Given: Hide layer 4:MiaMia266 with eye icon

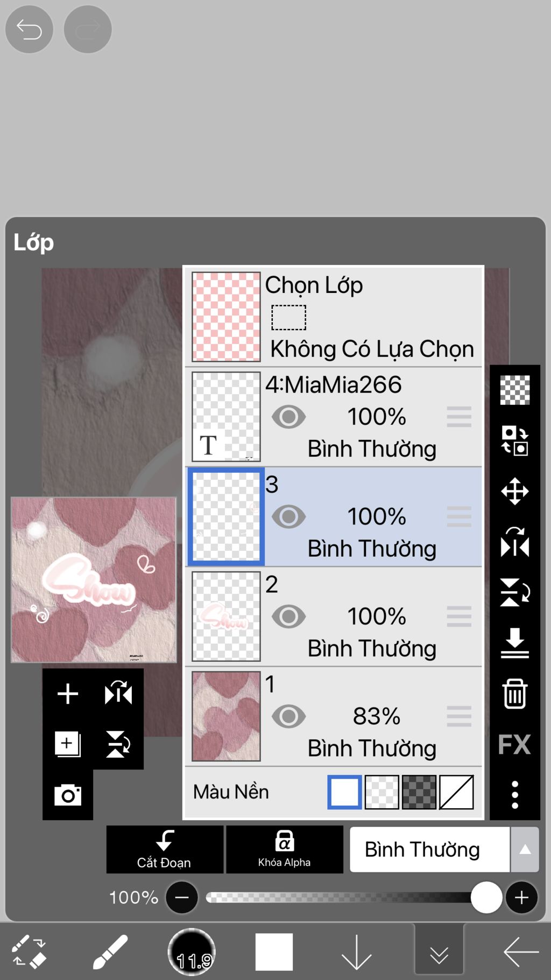Looking at the screenshot, I should point(288,417).
